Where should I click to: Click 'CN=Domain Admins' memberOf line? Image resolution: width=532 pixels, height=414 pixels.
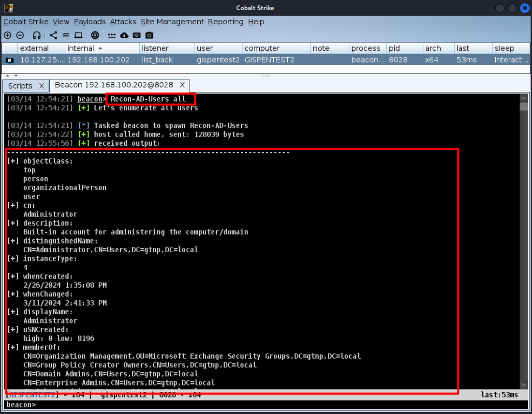(x=111, y=374)
